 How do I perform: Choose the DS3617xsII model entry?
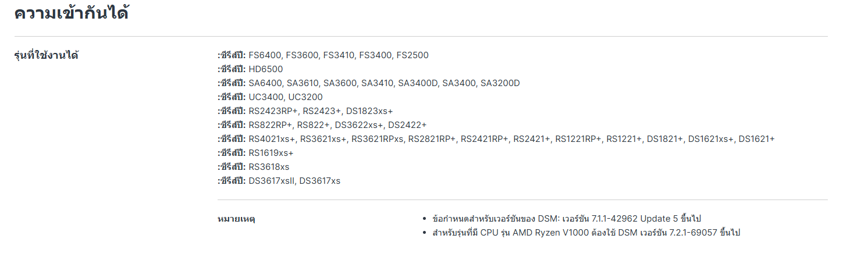(272, 181)
